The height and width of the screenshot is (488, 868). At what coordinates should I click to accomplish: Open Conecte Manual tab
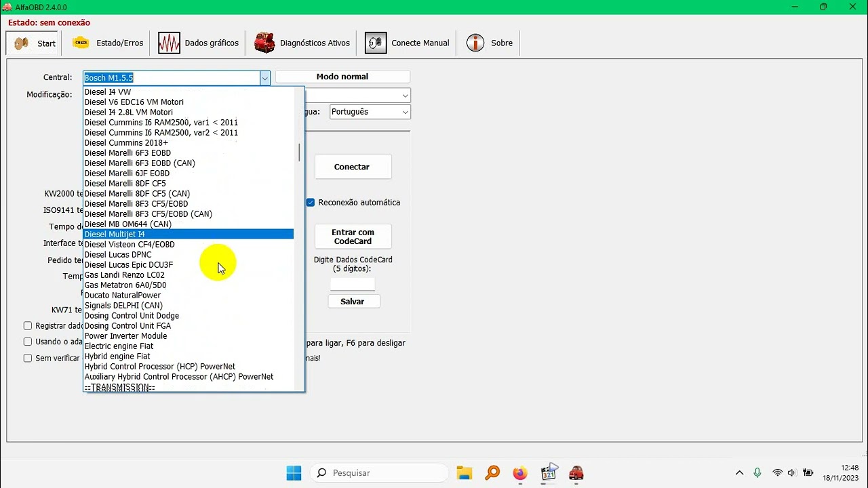408,43
